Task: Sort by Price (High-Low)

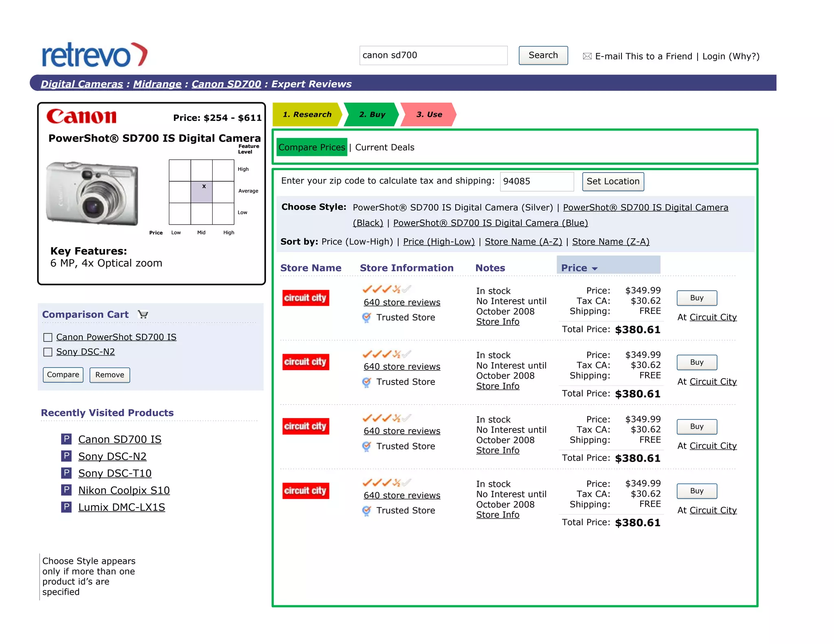Action: tap(439, 242)
